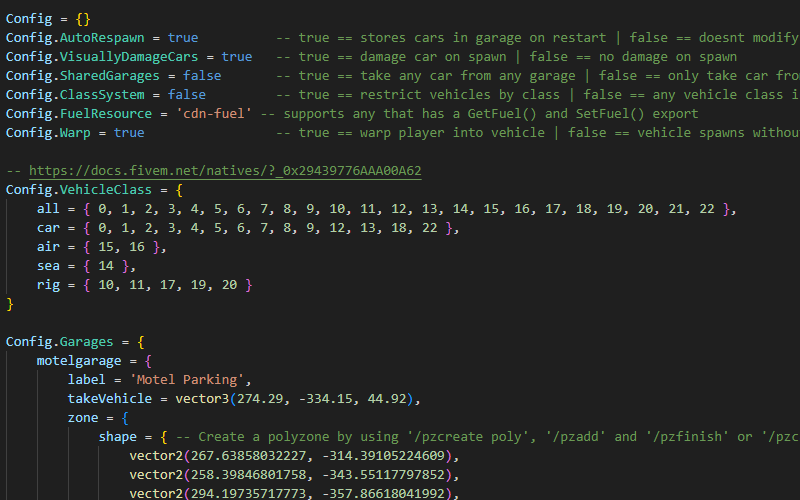Place cursor on the 'all' class key
This screenshot has height=500, width=800.
click(x=48, y=209)
